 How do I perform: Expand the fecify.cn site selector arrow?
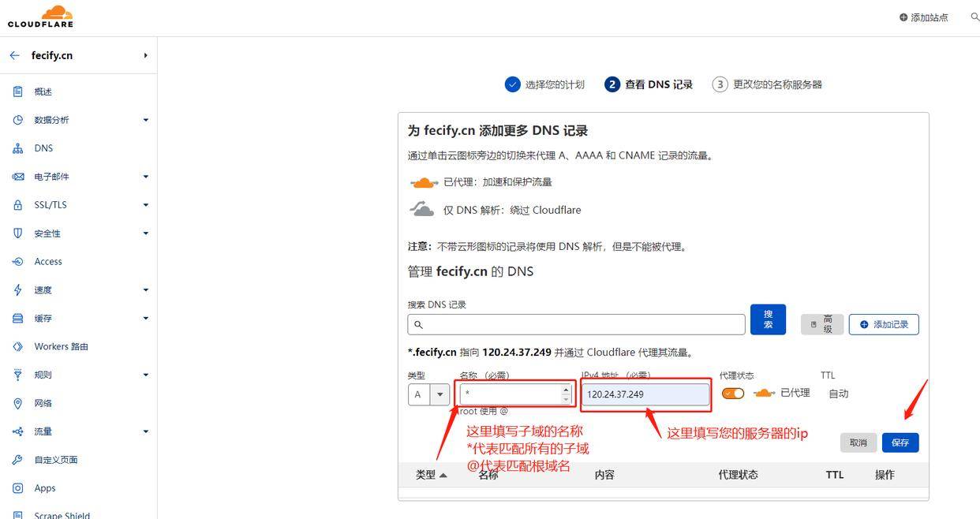click(x=146, y=55)
